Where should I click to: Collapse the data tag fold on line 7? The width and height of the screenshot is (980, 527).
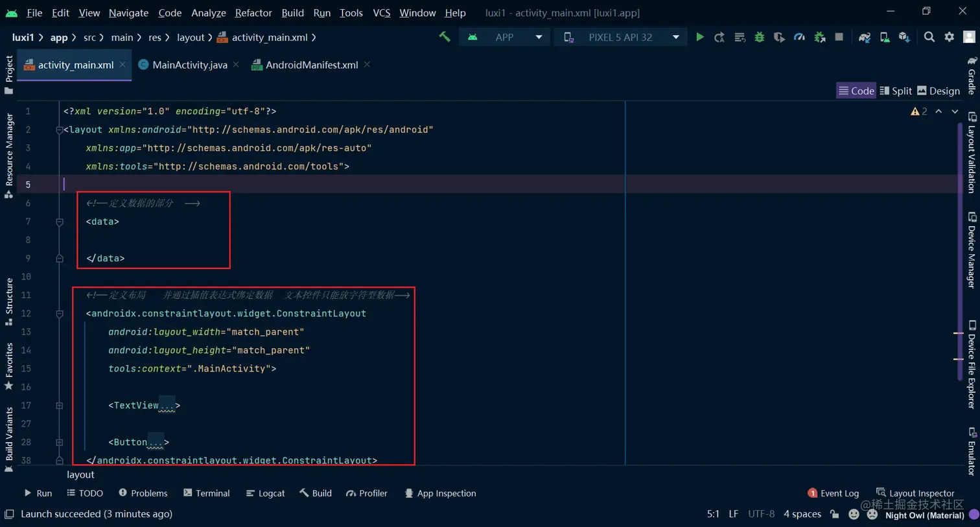tap(60, 222)
